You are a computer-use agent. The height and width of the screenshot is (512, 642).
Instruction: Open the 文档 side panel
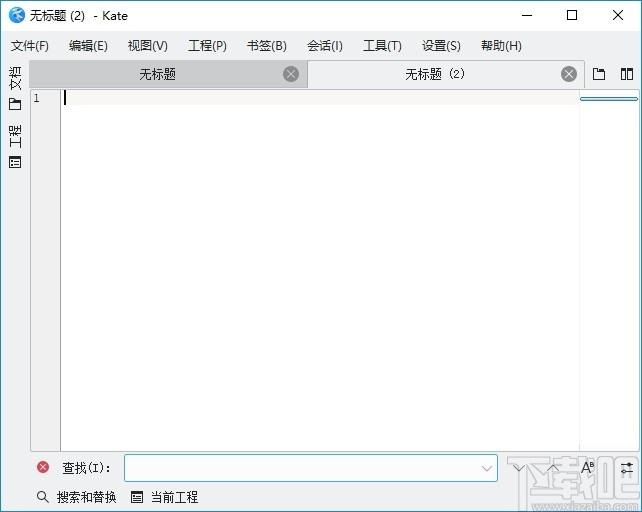pyautogui.click(x=15, y=88)
